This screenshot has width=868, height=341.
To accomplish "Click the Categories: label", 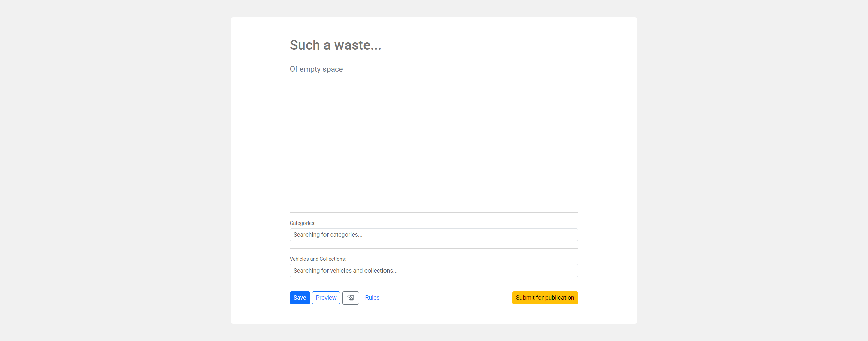I will click(x=302, y=223).
